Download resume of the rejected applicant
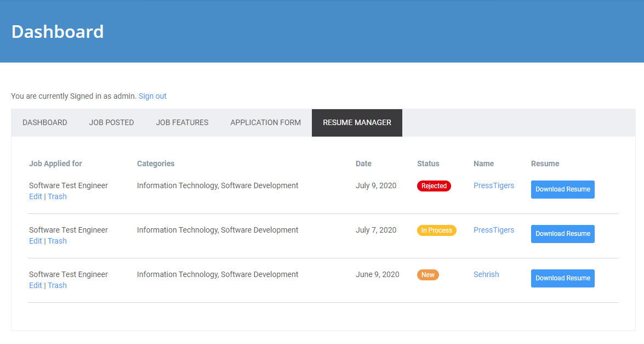The height and width of the screenshot is (344, 644). pyautogui.click(x=562, y=189)
